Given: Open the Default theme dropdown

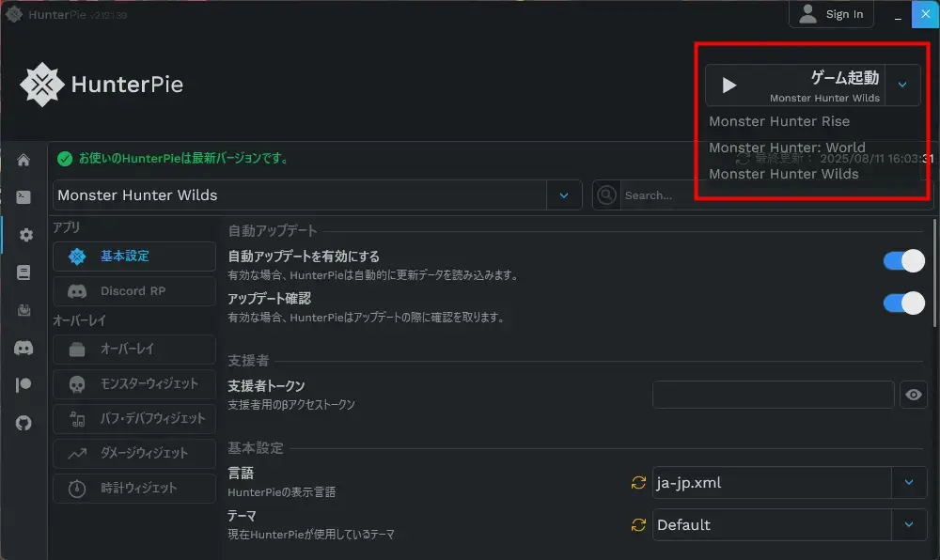Looking at the screenshot, I should coord(790,525).
